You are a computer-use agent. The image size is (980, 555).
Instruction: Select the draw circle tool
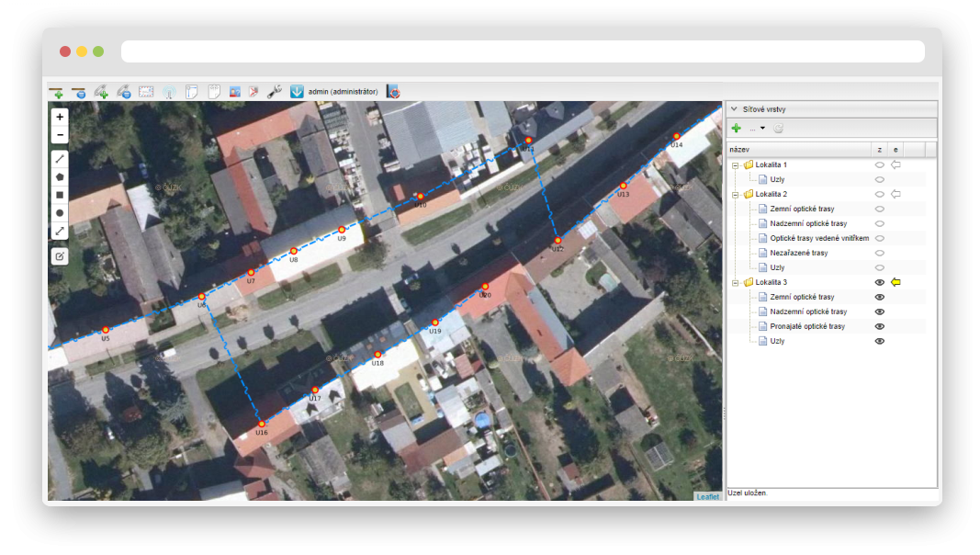[x=60, y=212]
